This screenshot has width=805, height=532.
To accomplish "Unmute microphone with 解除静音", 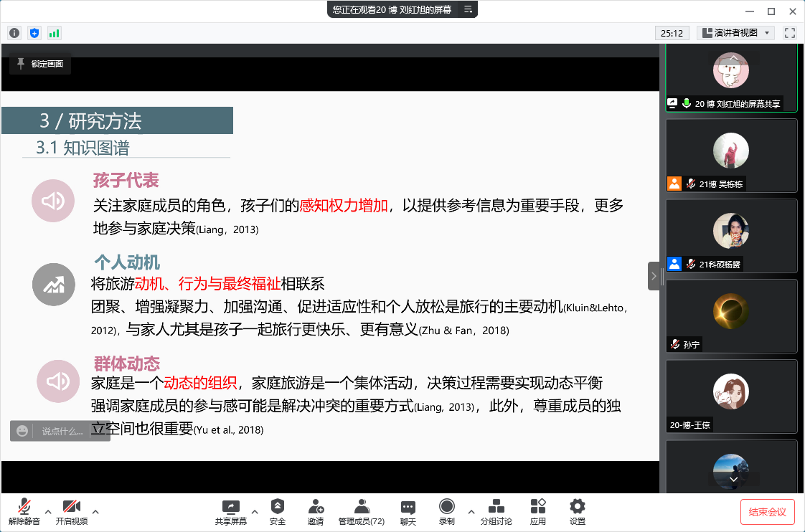I will coord(24,512).
